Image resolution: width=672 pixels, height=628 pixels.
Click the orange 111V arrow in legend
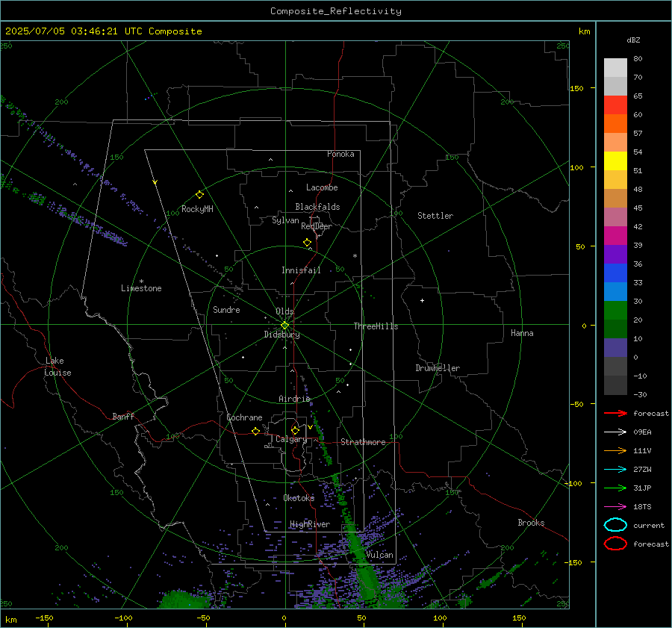click(615, 450)
